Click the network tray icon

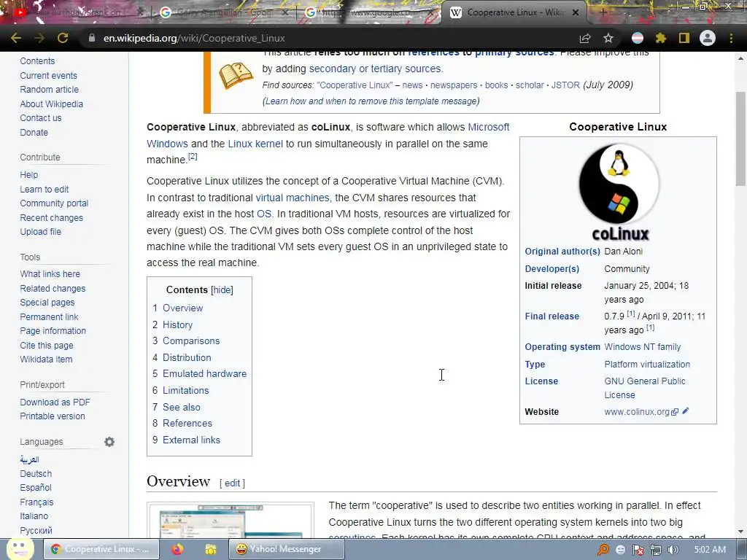click(656, 550)
